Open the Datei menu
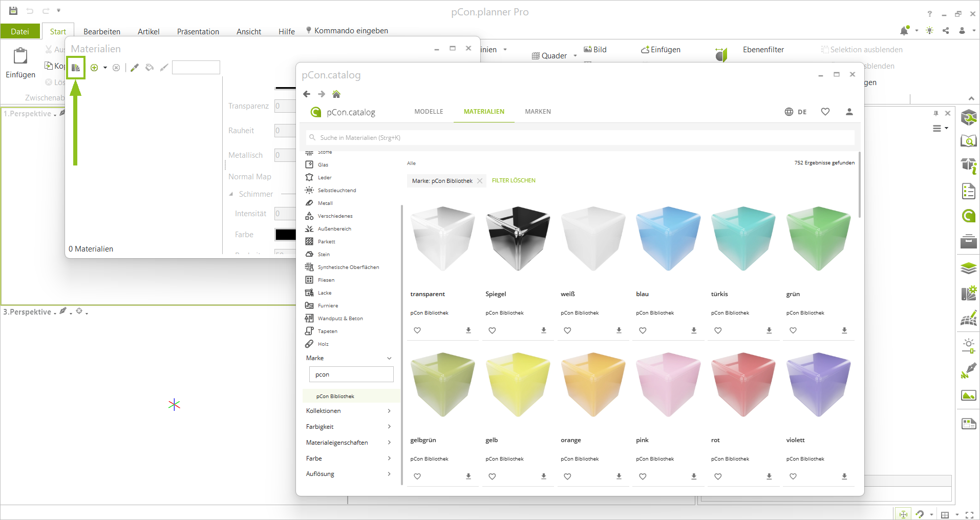 [20, 31]
